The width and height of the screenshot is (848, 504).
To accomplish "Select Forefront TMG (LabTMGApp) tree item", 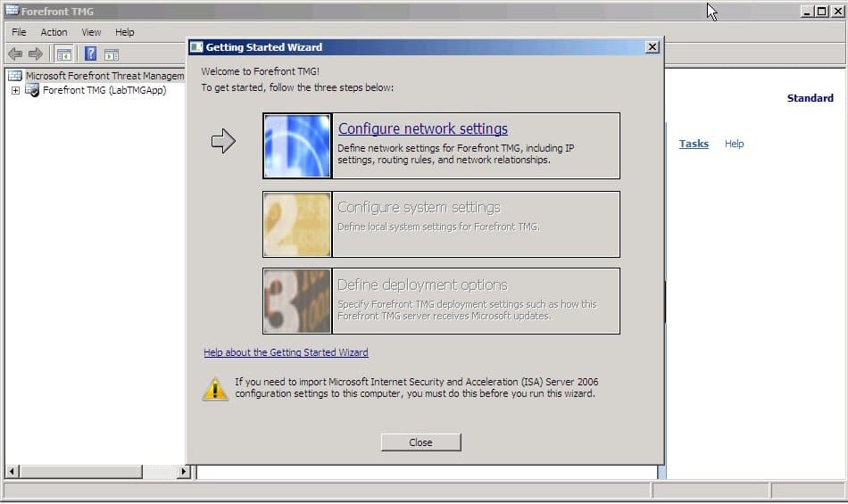I will click(x=104, y=90).
